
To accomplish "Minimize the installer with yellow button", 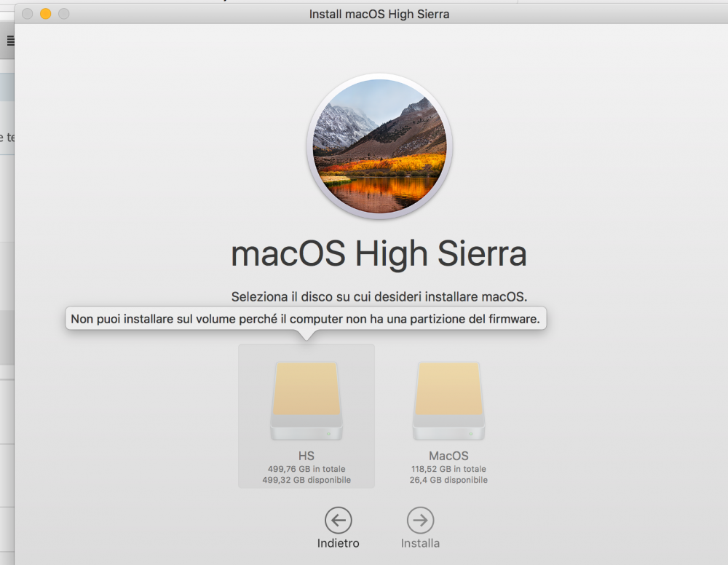I will pos(45,14).
